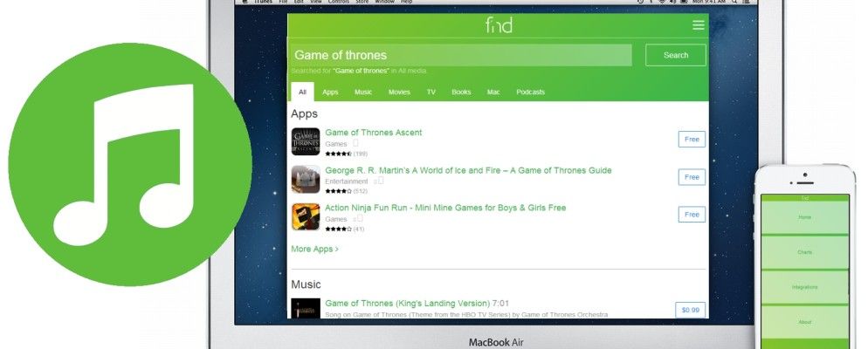Click the star rating with 199 reviews
Screen dimensions: 868x349
click(338, 154)
